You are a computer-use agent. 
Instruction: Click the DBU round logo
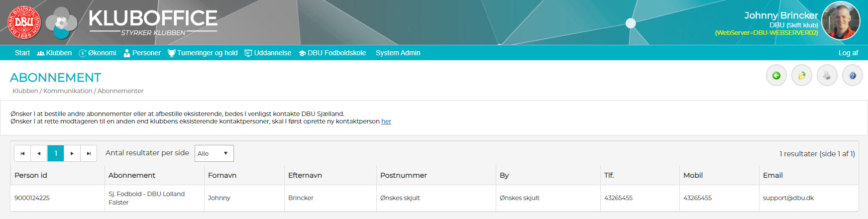coord(24,22)
